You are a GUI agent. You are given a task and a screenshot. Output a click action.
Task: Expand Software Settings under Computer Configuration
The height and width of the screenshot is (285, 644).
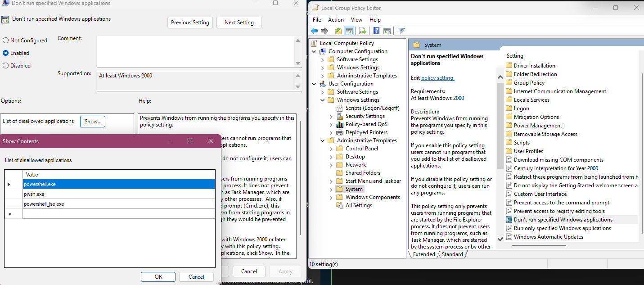pos(323,59)
